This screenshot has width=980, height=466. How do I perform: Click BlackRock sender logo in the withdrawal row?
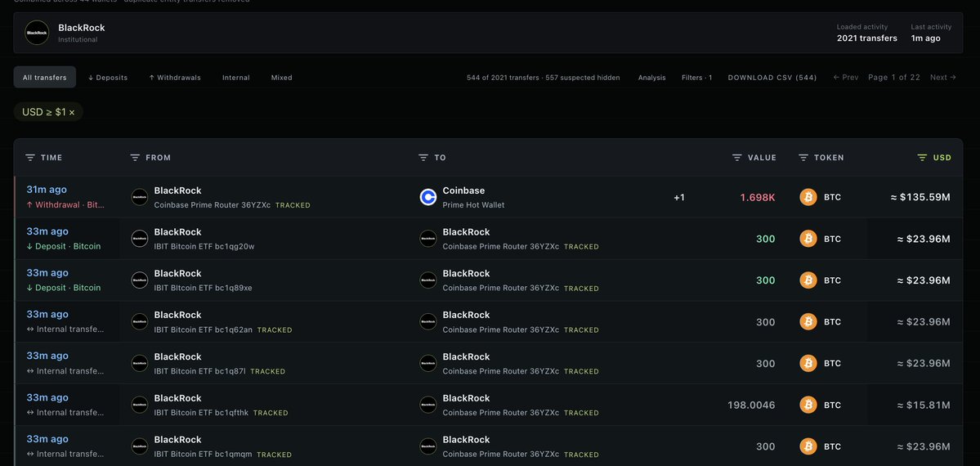[x=140, y=197]
